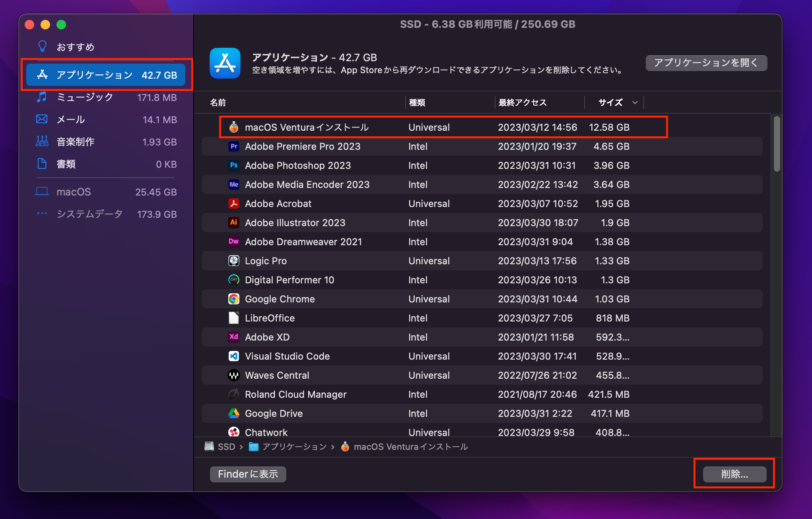Click システムデータ 173.9 GB sidebar entry
Image resolution: width=812 pixels, height=519 pixels.
coord(106,214)
